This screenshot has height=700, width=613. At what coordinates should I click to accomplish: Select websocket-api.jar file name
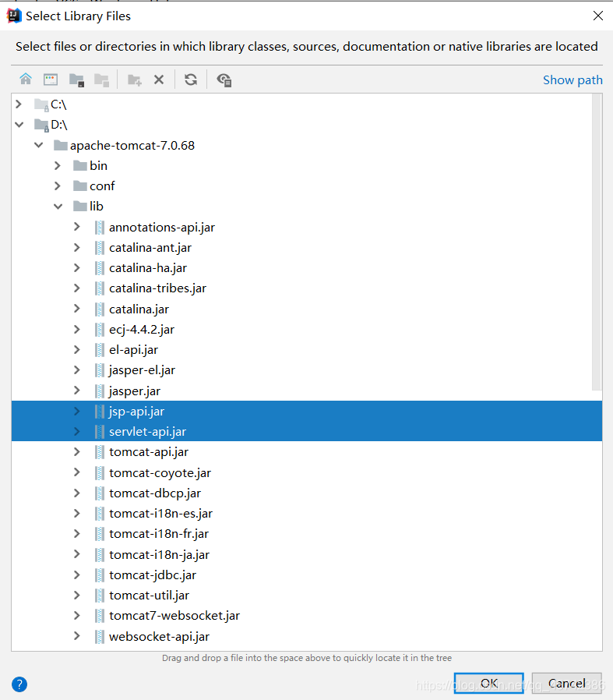click(x=159, y=637)
